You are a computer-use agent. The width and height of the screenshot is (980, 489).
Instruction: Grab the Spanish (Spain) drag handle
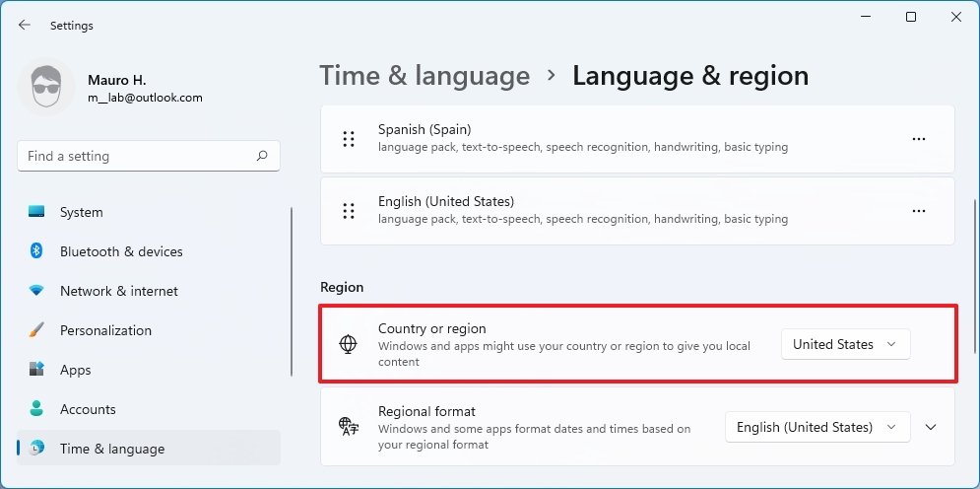[x=348, y=139]
